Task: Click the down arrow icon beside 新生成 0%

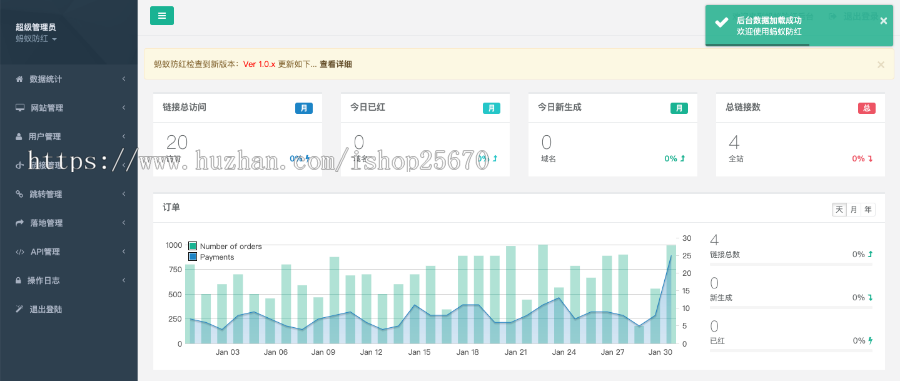Action: click(870, 297)
